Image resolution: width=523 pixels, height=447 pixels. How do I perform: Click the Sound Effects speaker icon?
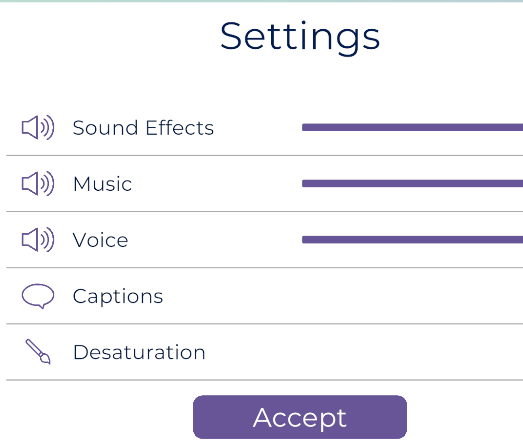[x=38, y=127]
